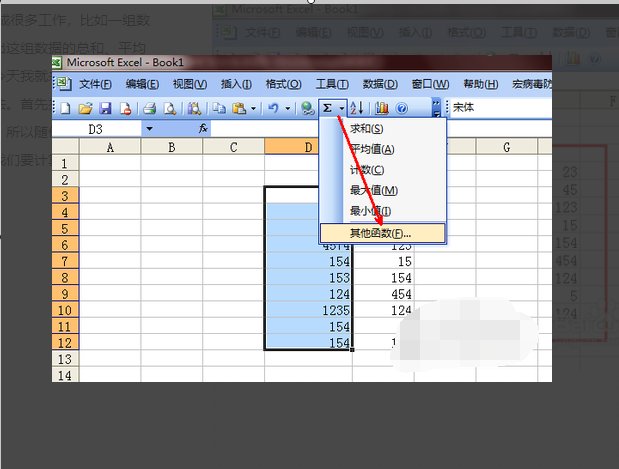Expand the AutoSum dropdown arrow
The image size is (619, 469).
(342, 108)
